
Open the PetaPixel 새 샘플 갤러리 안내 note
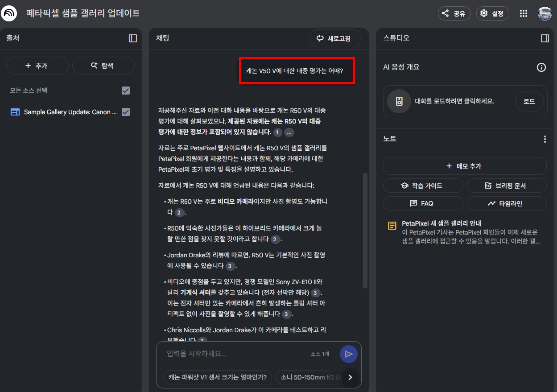(x=465, y=232)
